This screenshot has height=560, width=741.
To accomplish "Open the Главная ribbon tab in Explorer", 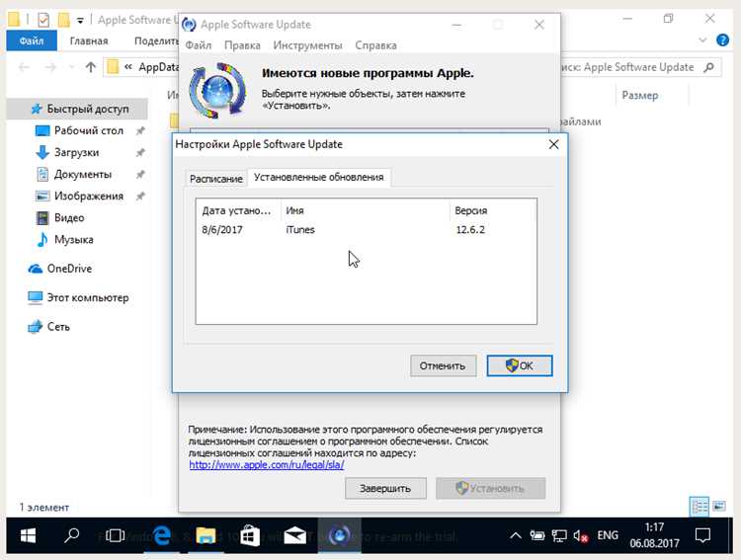I will coord(89,41).
